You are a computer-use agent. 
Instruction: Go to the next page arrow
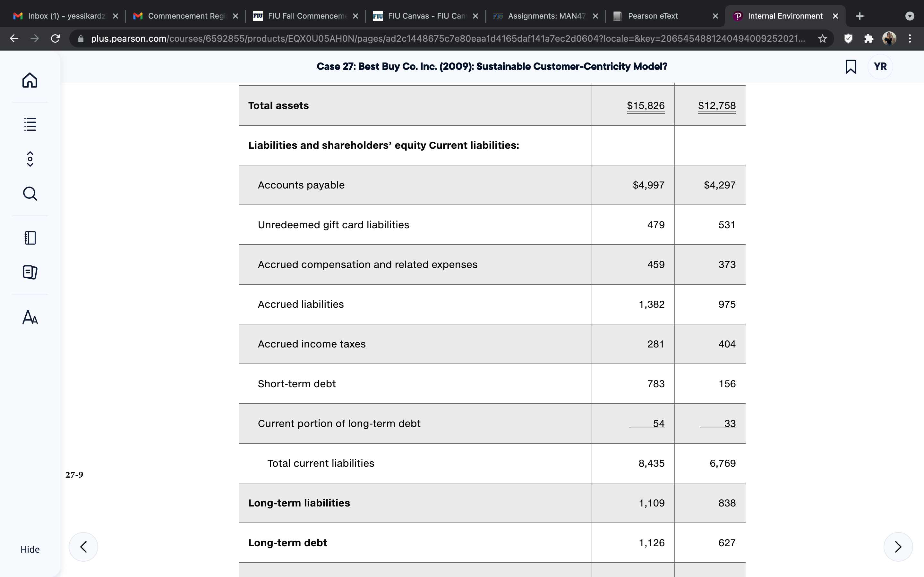point(898,547)
